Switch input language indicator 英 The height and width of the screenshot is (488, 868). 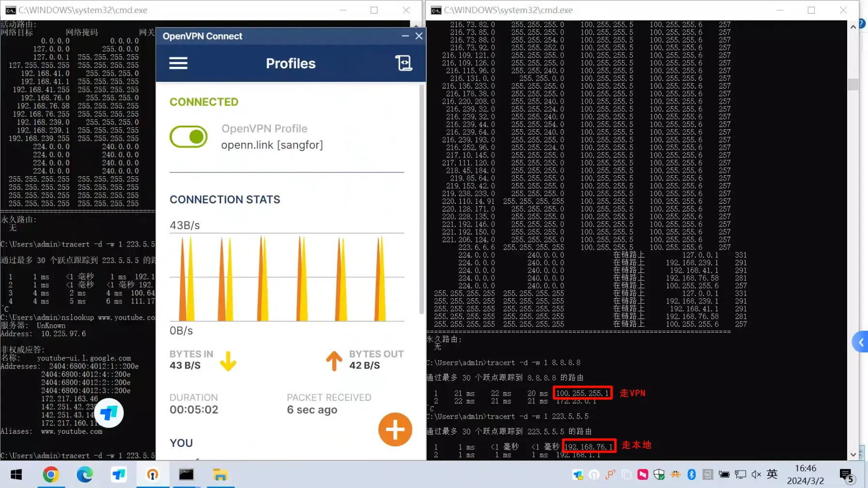pos(772,474)
